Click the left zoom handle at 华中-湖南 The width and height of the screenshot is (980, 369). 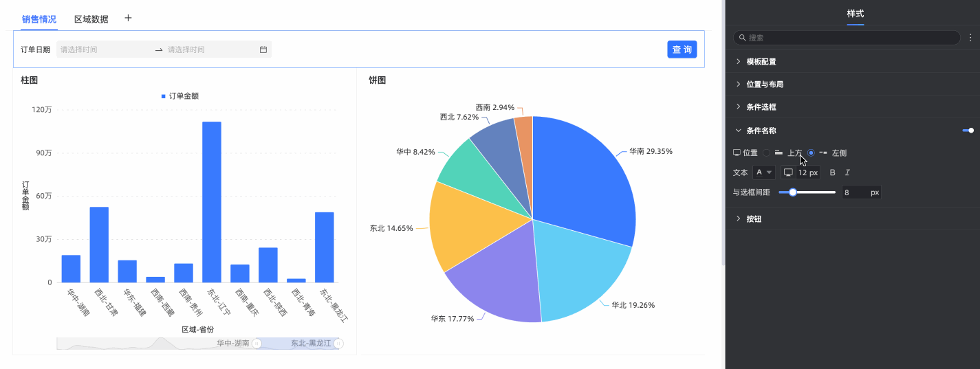click(x=257, y=343)
